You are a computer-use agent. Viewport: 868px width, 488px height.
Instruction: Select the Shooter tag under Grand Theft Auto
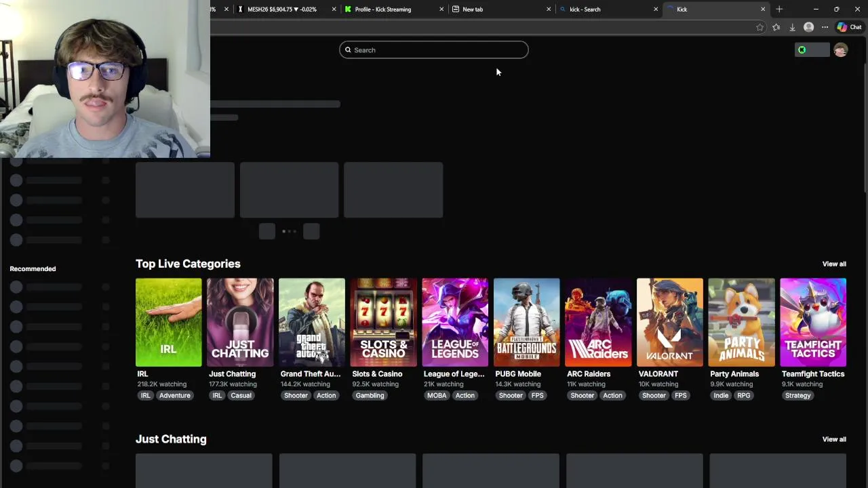[296, 395]
